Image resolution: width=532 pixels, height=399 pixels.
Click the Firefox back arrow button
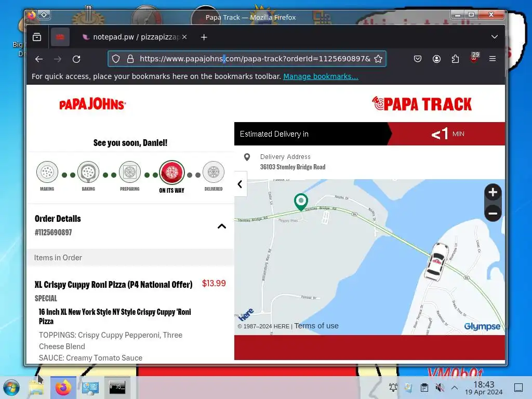pos(39,59)
